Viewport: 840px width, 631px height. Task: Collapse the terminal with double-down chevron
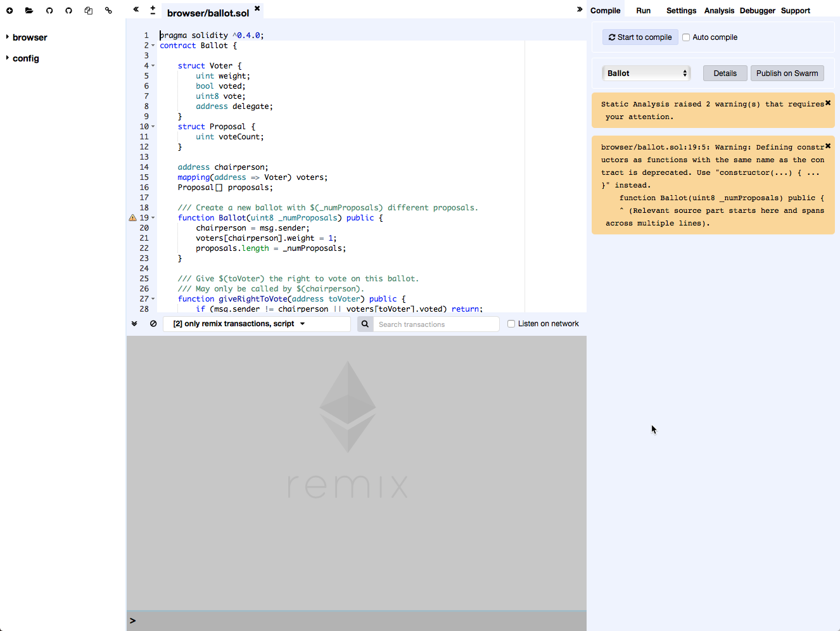click(134, 324)
